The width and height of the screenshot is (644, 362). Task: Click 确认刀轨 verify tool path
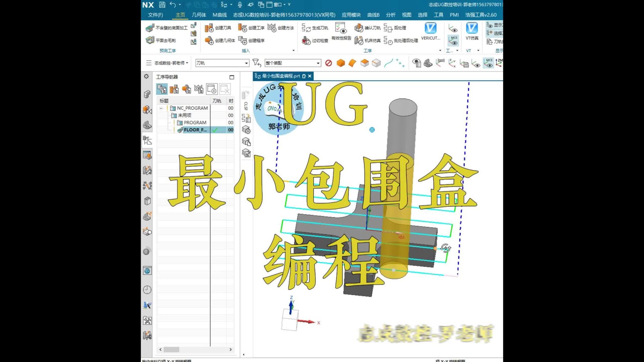pyautogui.click(x=367, y=28)
